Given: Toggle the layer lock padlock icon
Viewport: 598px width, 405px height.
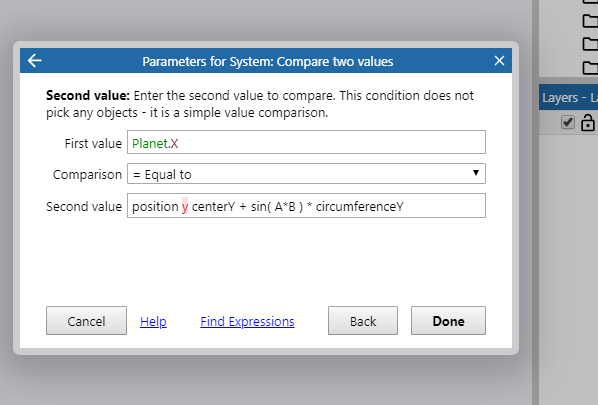Looking at the screenshot, I should click(x=587, y=123).
